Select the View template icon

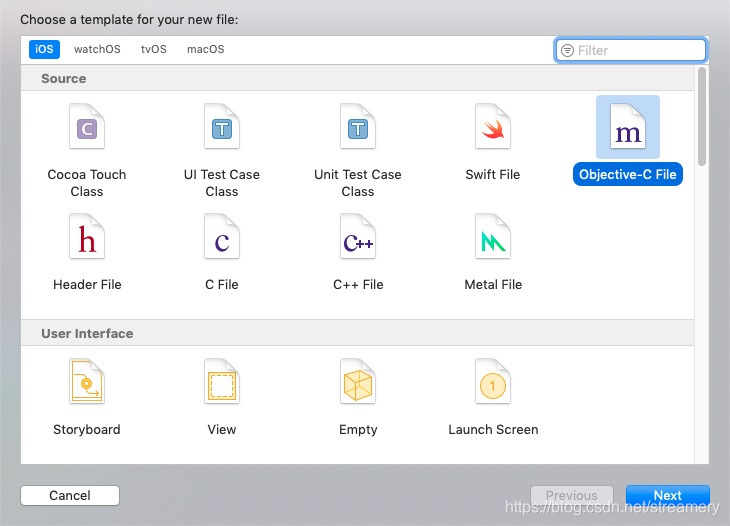coord(222,381)
